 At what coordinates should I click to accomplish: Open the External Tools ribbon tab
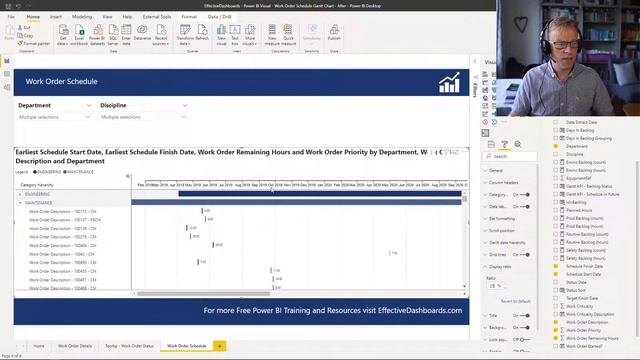click(157, 17)
